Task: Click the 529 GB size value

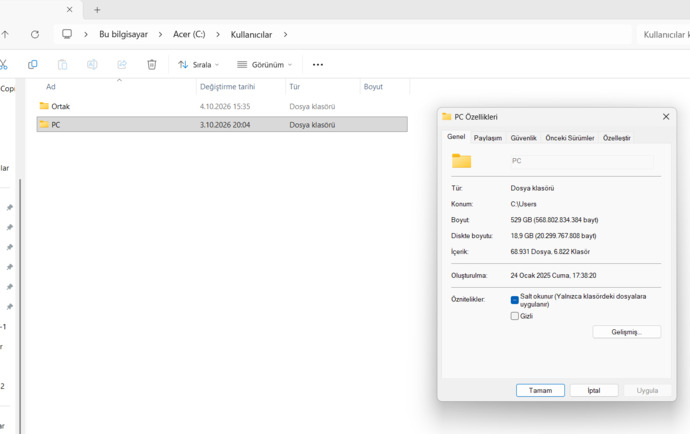Action: coord(554,220)
